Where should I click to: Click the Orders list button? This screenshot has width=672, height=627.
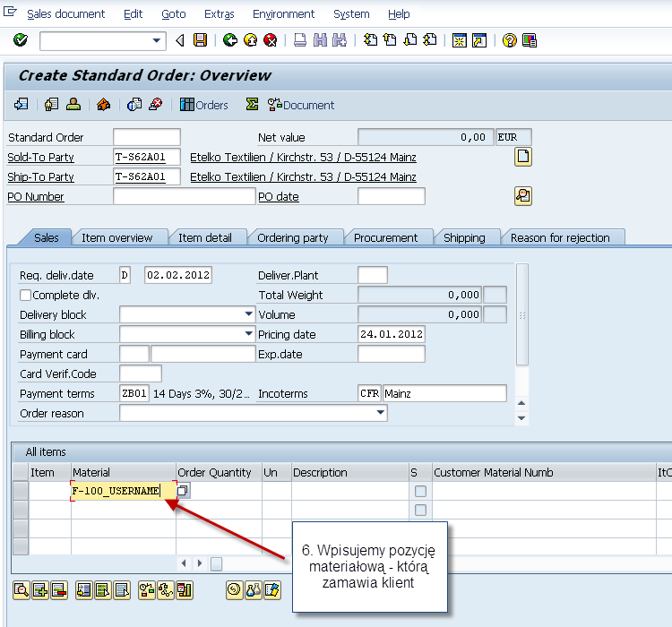pos(204,105)
